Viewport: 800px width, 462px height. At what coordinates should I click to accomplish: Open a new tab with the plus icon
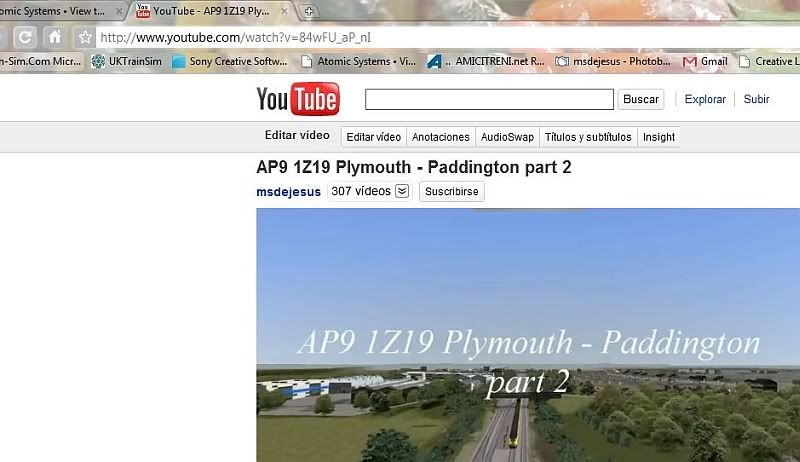pyautogui.click(x=310, y=11)
